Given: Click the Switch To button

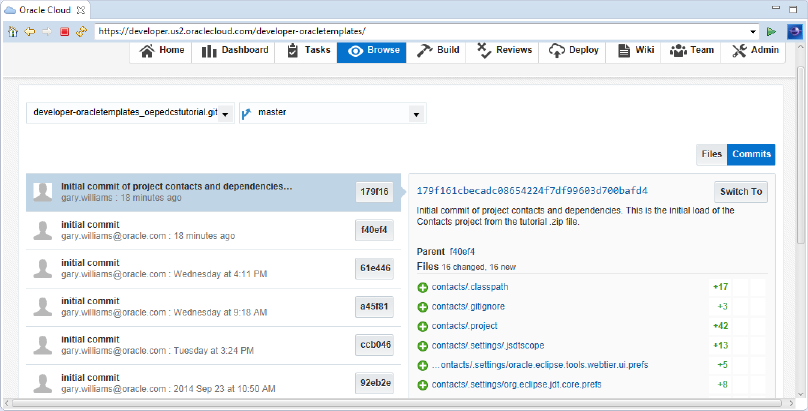Looking at the screenshot, I should click(x=740, y=192).
